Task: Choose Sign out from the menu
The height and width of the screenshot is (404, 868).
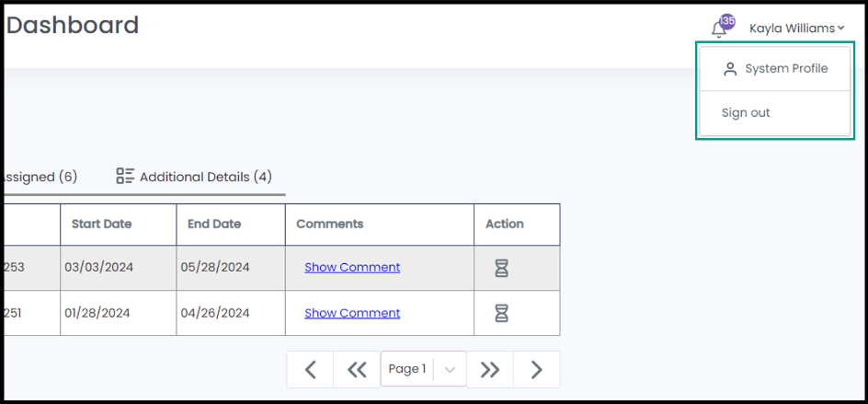Action: point(746,113)
